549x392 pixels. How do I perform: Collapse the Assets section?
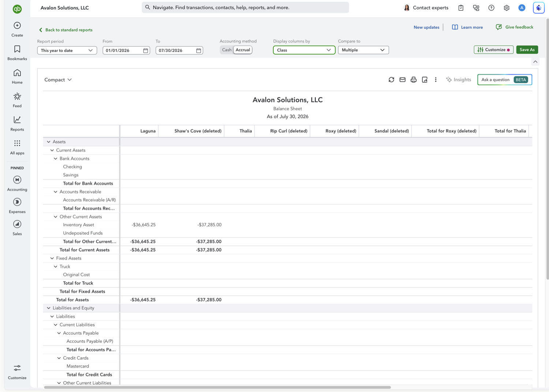(49, 142)
